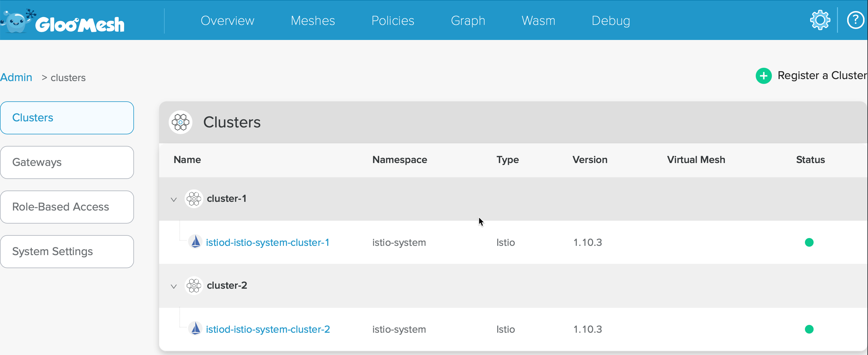Screen dimensions: 868x355
Task: Click the green plus Register icon
Action: (x=764, y=76)
